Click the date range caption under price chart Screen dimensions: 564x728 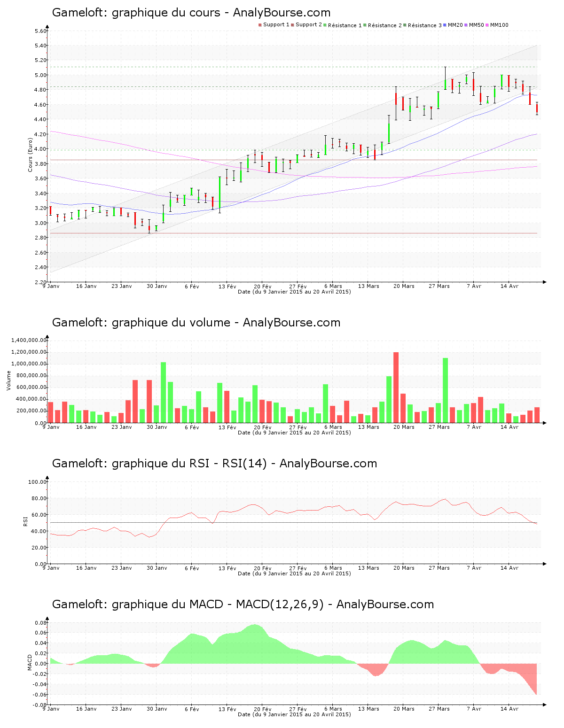(x=294, y=292)
